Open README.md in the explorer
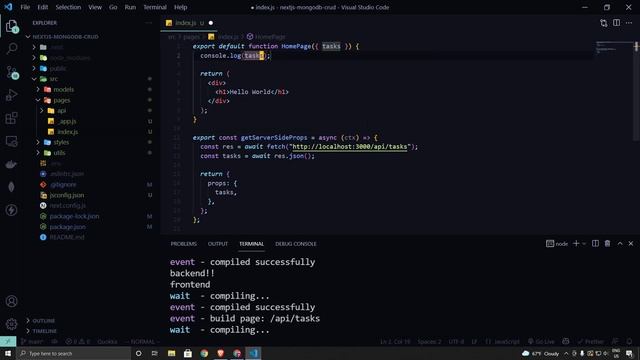Image resolution: width=640 pixels, height=360 pixels. 67,237
